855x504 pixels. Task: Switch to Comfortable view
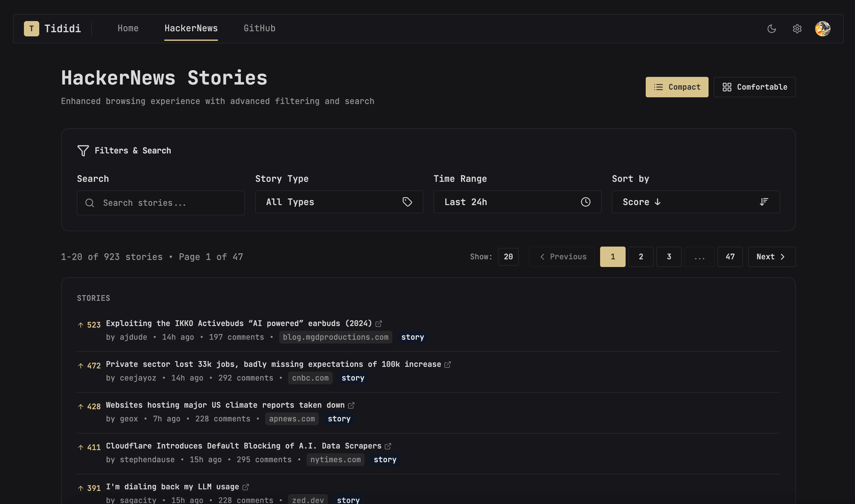point(755,87)
